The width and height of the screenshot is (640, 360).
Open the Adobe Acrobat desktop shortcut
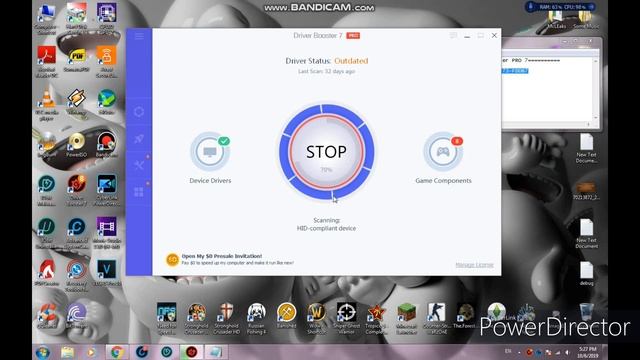click(46, 61)
